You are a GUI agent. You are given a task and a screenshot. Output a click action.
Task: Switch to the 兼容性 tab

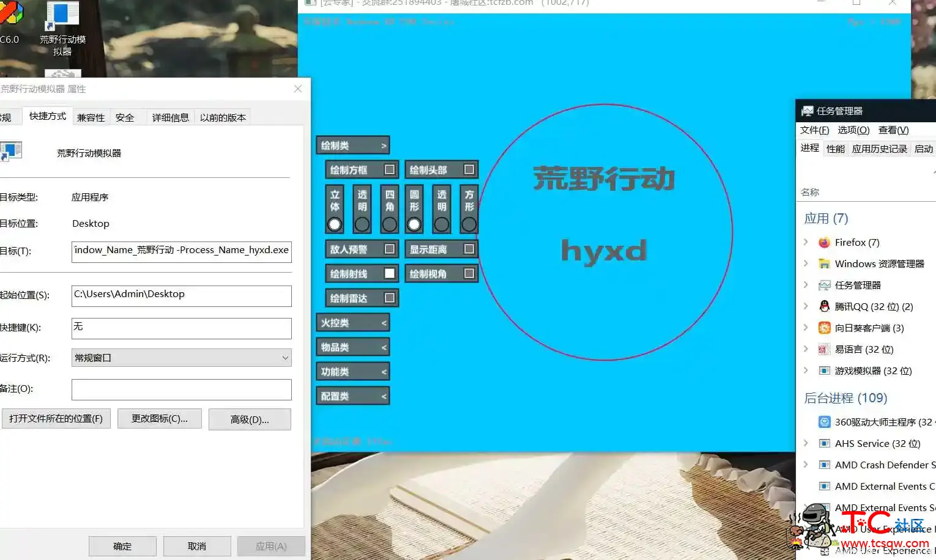[91, 117]
